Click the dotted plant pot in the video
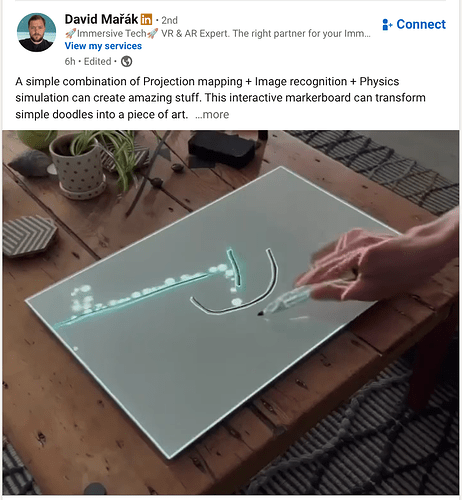 click(78, 168)
